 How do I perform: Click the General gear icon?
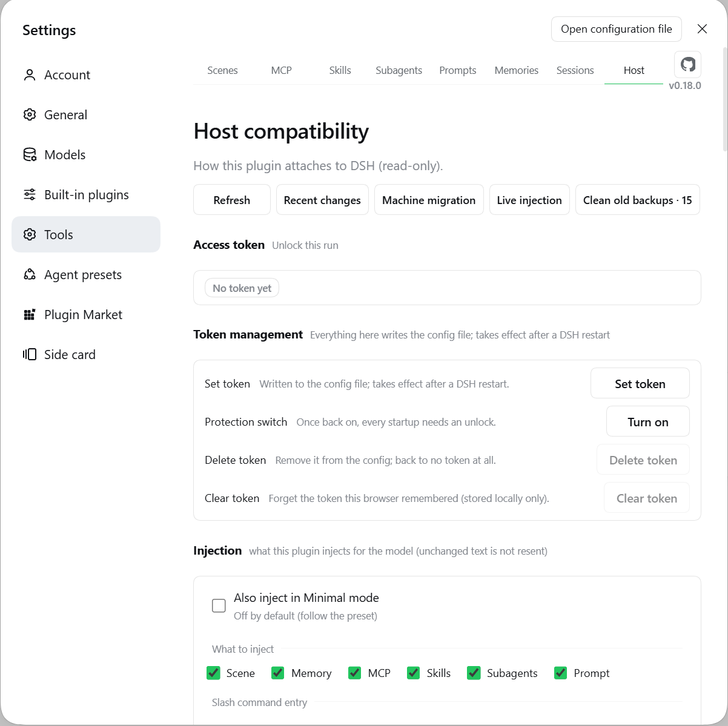29,115
